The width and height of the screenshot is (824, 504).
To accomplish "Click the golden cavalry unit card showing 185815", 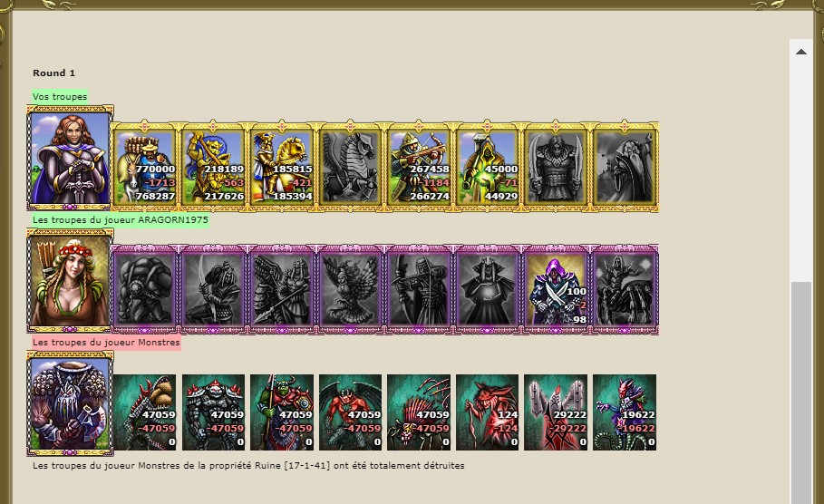I will click(282, 167).
